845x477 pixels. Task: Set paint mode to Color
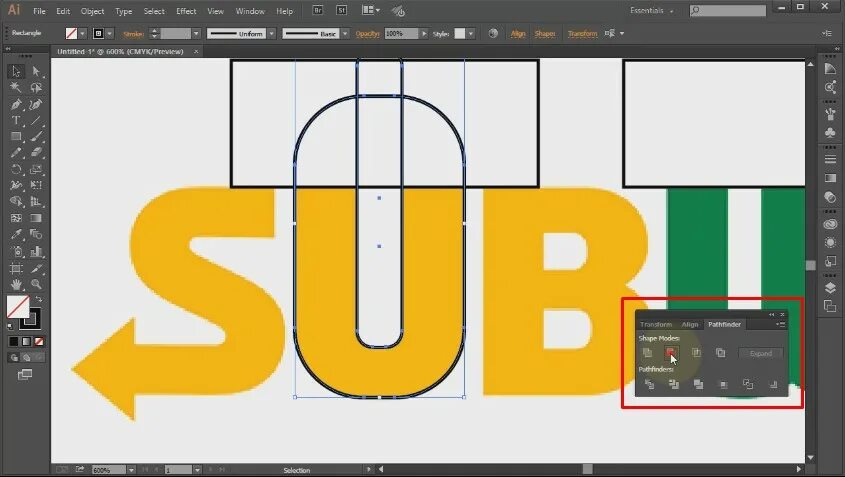[x=14, y=341]
